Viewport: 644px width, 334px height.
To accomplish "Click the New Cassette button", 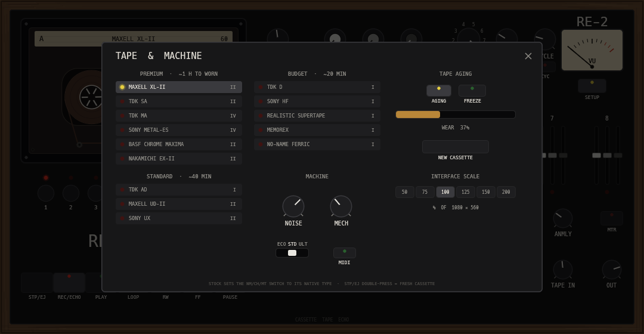I will (x=456, y=147).
